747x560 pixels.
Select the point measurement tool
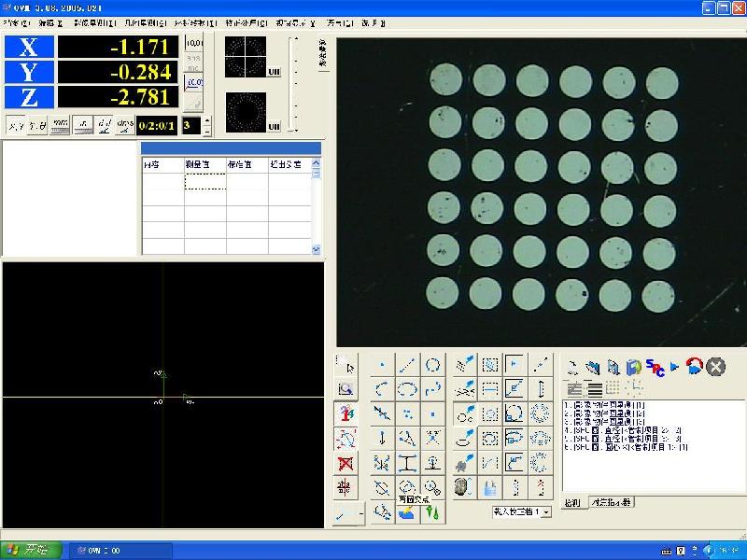pyautogui.click(x=382, y=365)
